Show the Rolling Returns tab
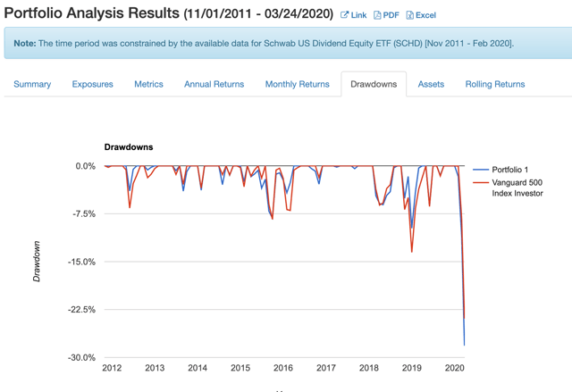The width and height of the screenshot is (572, 392). point(494,84)
